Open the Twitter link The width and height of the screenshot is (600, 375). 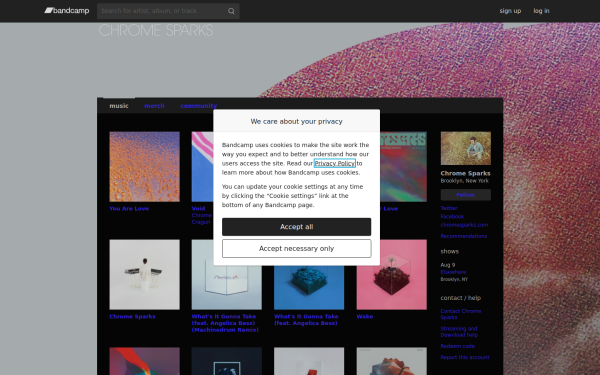pyautogui.click(x=449, y=208)
